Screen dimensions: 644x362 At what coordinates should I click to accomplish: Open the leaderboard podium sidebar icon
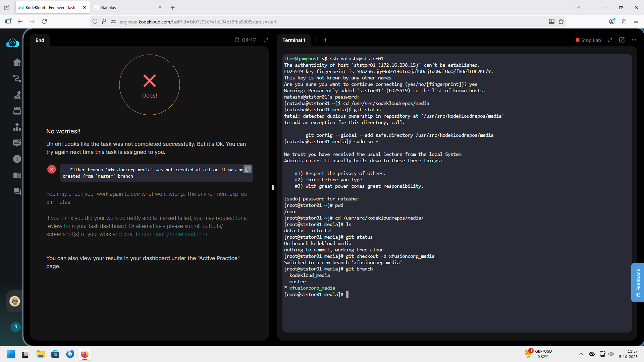click(x=17, y=127)
